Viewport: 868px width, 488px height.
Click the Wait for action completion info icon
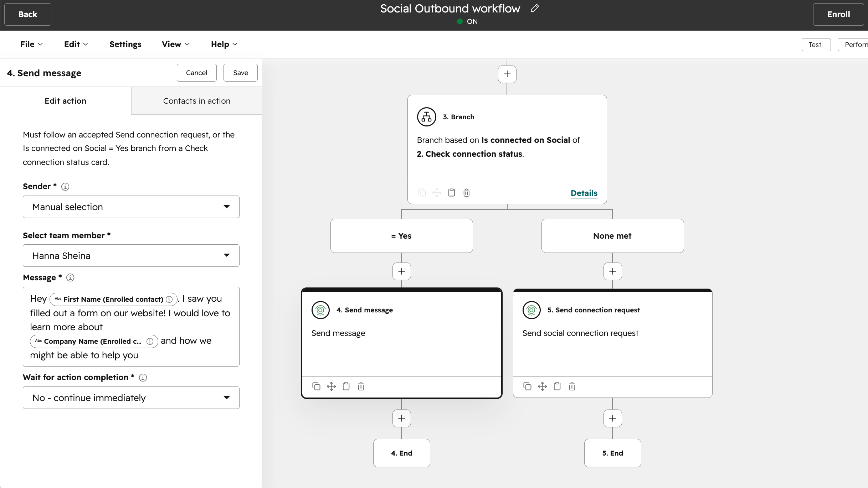[x=143, y=378]
